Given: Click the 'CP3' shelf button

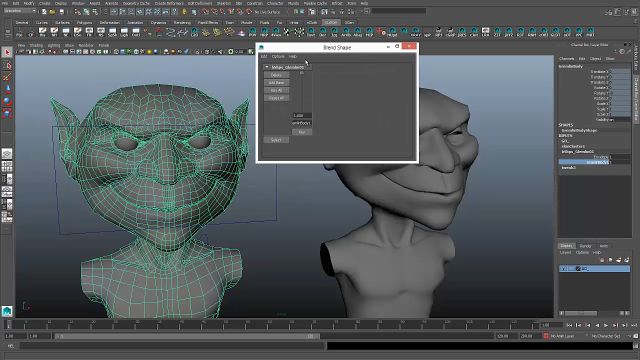Looking at the screenshot, I should coord(194,32).
